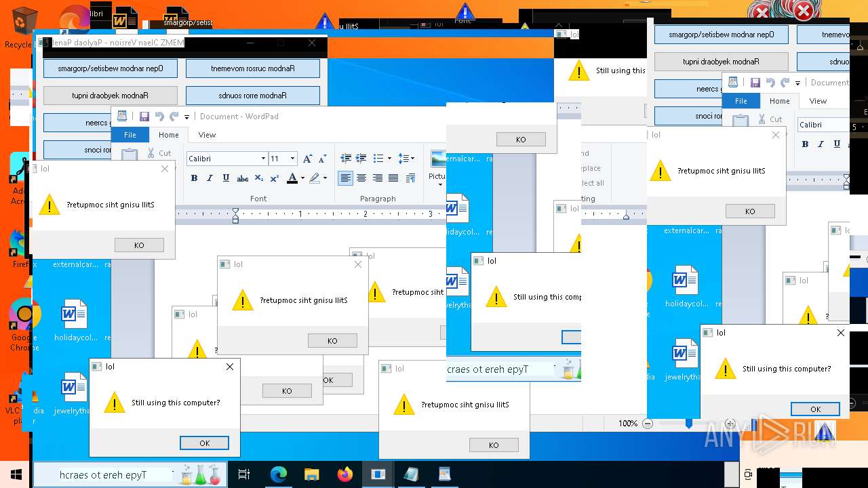Save document from main WordPad quick access

(144, 117)
